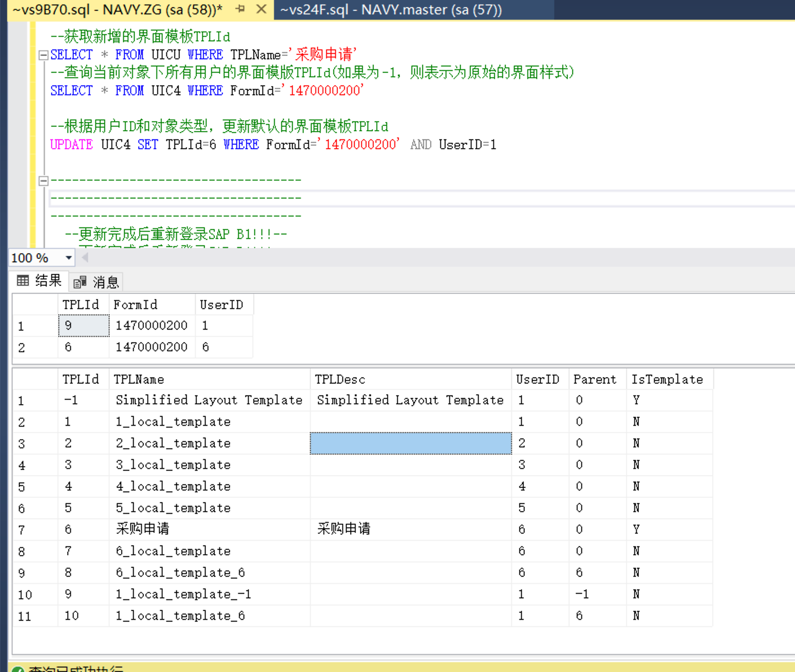
Task: Open the 100 % zoom dropdown
Action: pyautogui.click(x=68, y=258)
